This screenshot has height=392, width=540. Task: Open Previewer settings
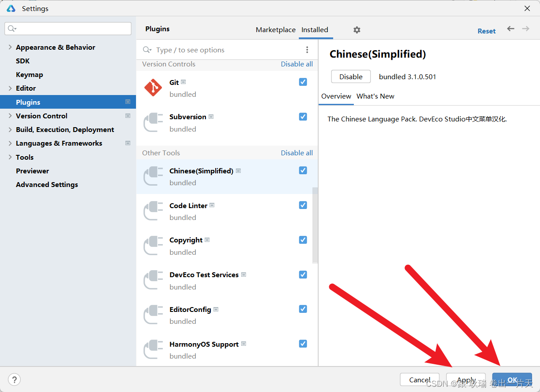pos(33,171)
